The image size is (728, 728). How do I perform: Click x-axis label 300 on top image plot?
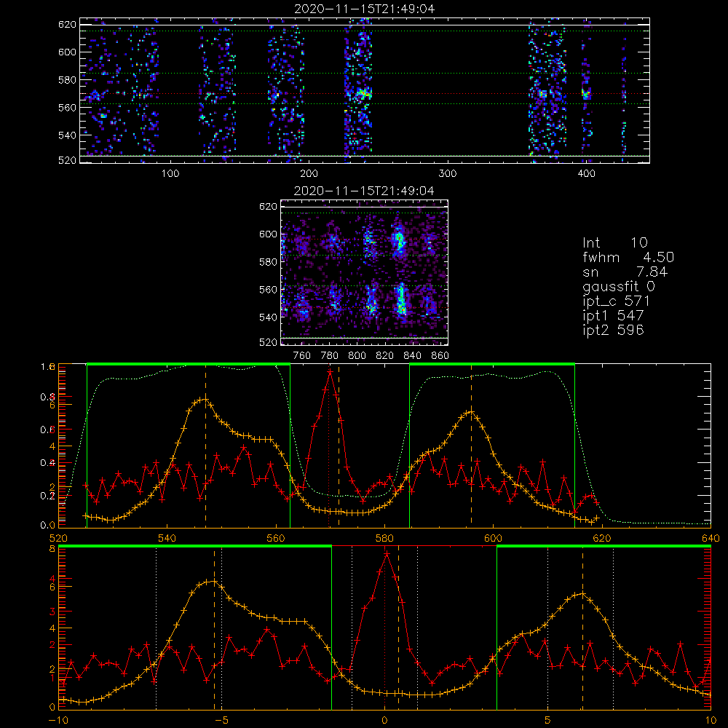click(x=448, y=174)
